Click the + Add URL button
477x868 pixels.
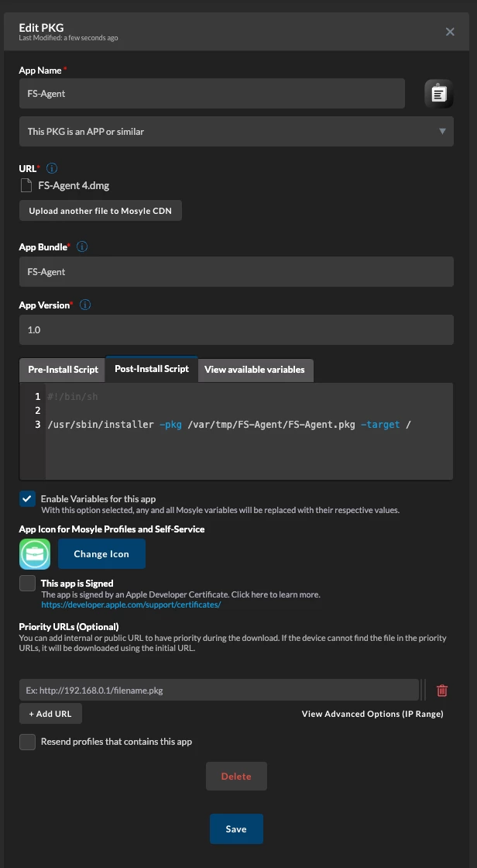[x=50, y=714]
